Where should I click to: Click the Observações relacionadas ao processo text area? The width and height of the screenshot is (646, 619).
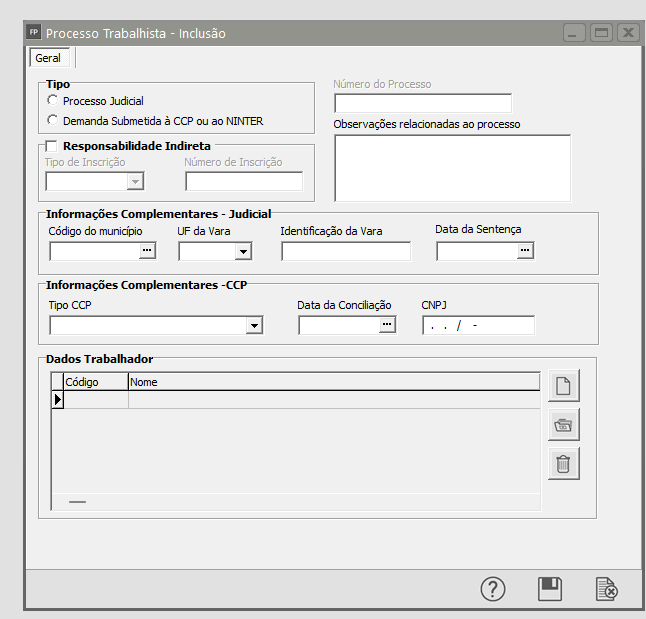point(452,168)
